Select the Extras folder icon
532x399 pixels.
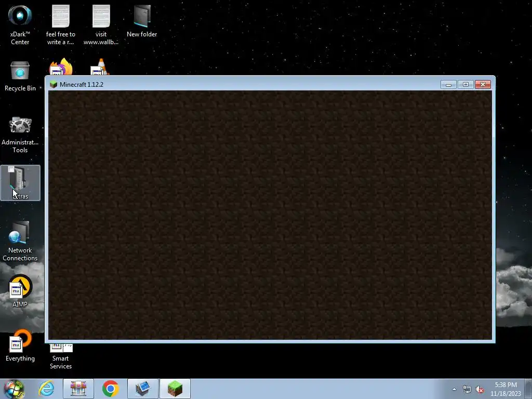point(20,183)
